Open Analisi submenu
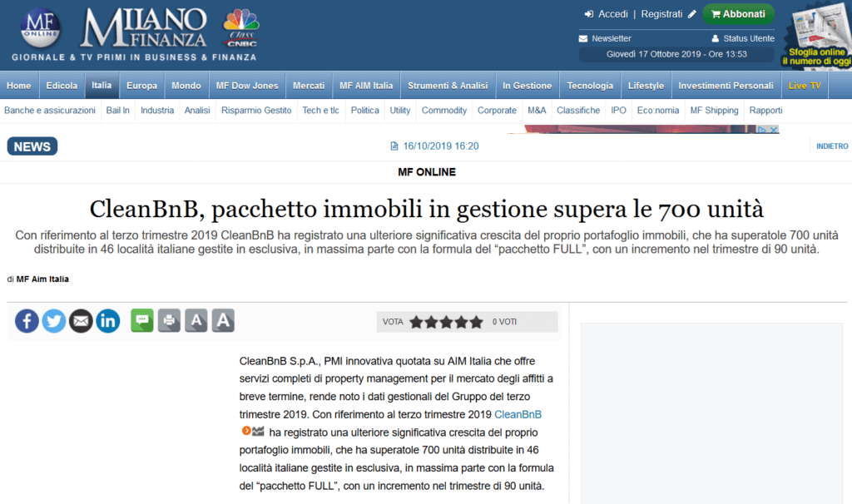This screenshot has height=504, width=852. (x=197, y=111)
